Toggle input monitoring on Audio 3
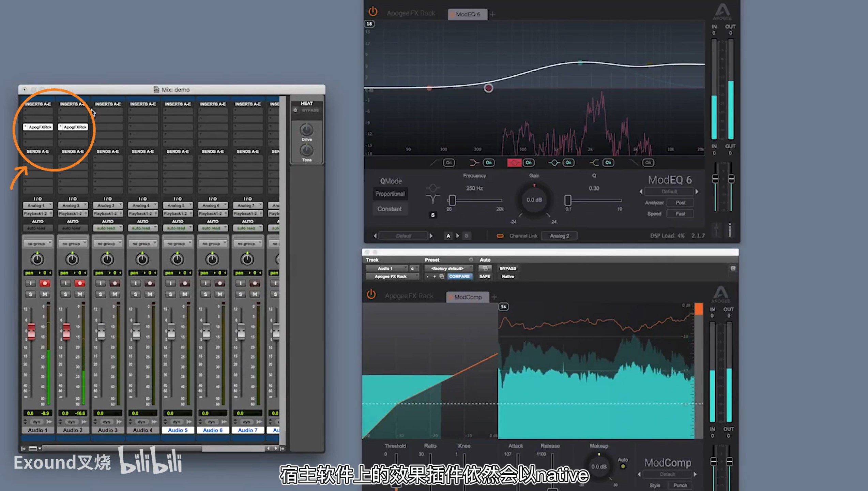Screen dimensions: 868x491 click(101, 283)
